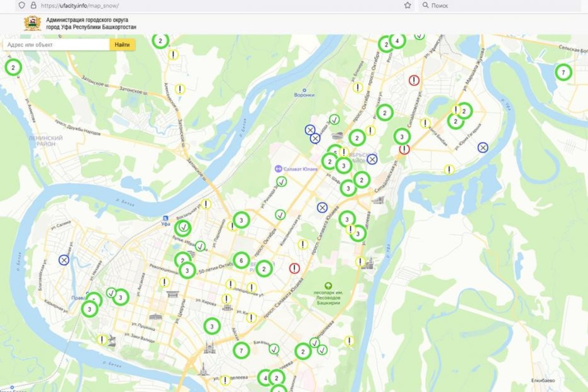Click the Салават Юлаев purple map icon

[278, 169]
